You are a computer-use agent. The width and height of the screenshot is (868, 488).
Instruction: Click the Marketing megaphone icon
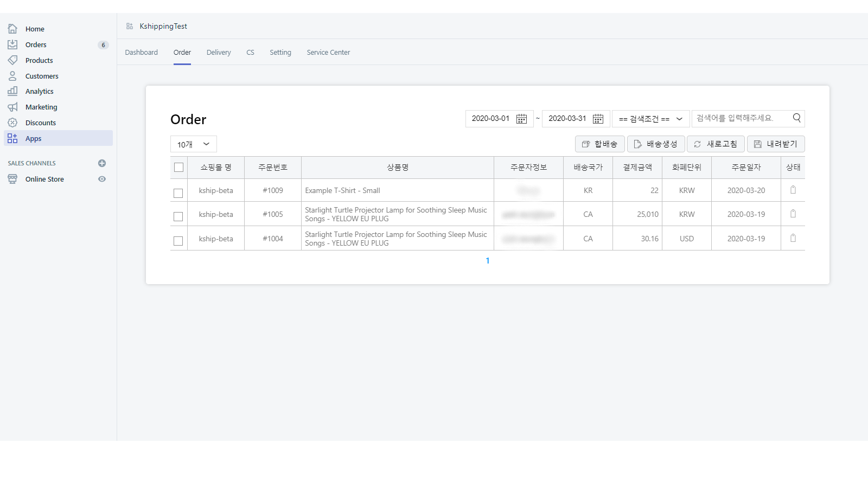(x=12, y=107)
